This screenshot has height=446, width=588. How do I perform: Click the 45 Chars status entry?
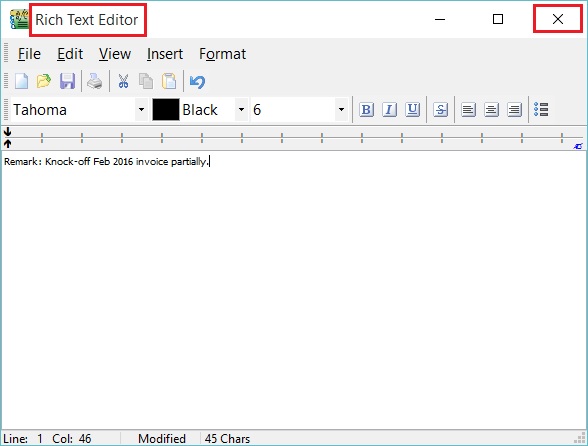(227, 438)
